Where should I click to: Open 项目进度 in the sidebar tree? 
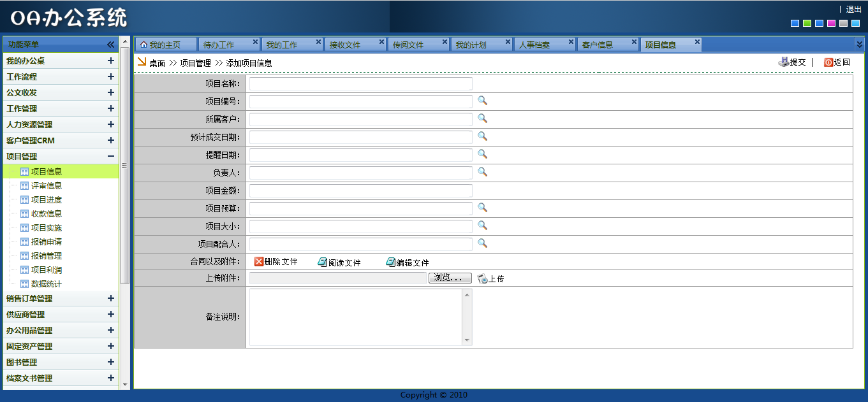[x=47, y=200]
